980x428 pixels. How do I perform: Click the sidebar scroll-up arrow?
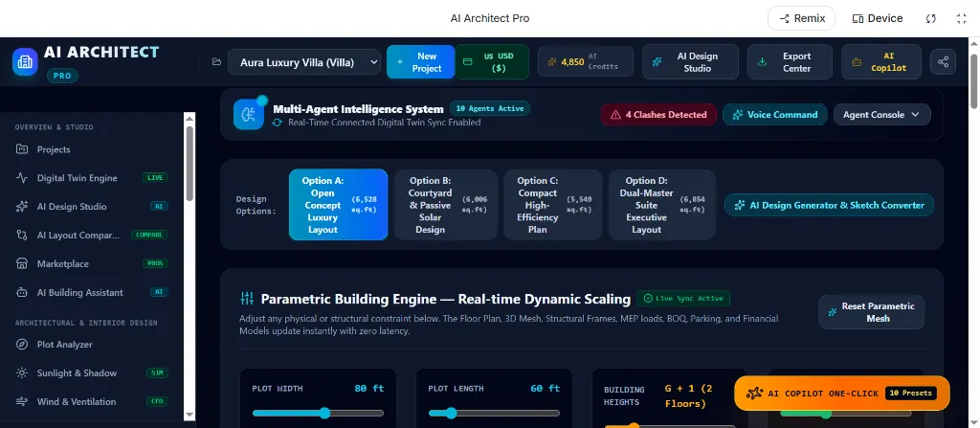(189, 118)
